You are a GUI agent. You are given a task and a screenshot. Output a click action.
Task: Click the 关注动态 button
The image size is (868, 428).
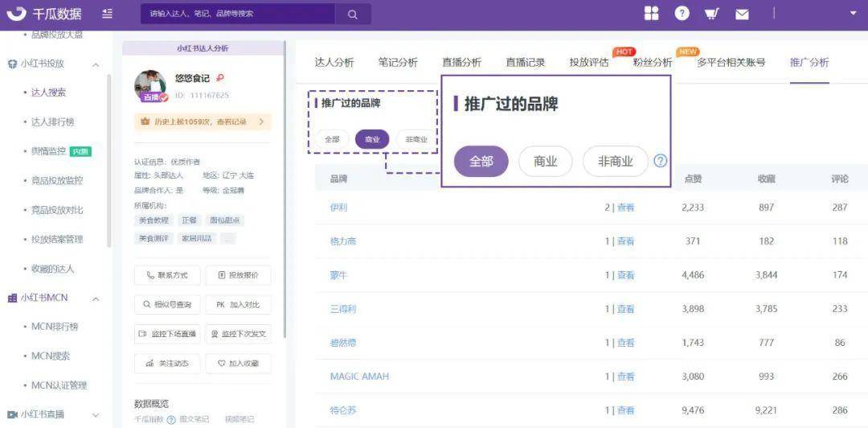167,364
